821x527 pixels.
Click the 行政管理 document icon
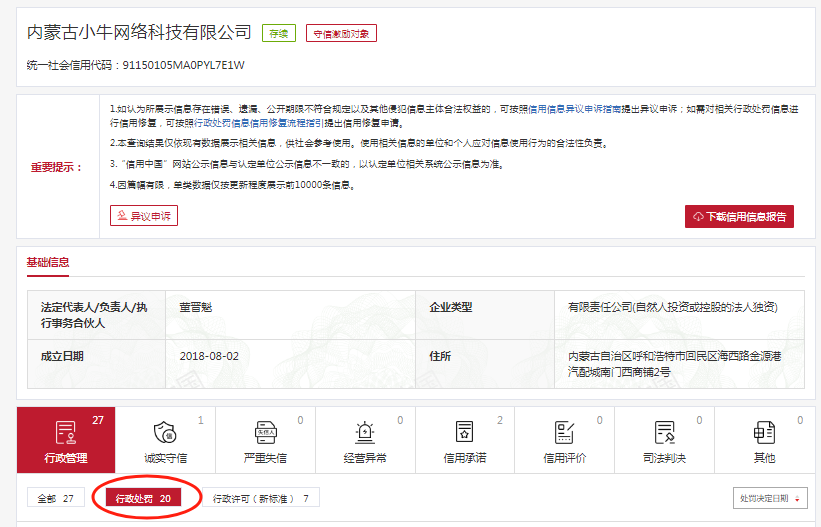click(x=66, y=433)
